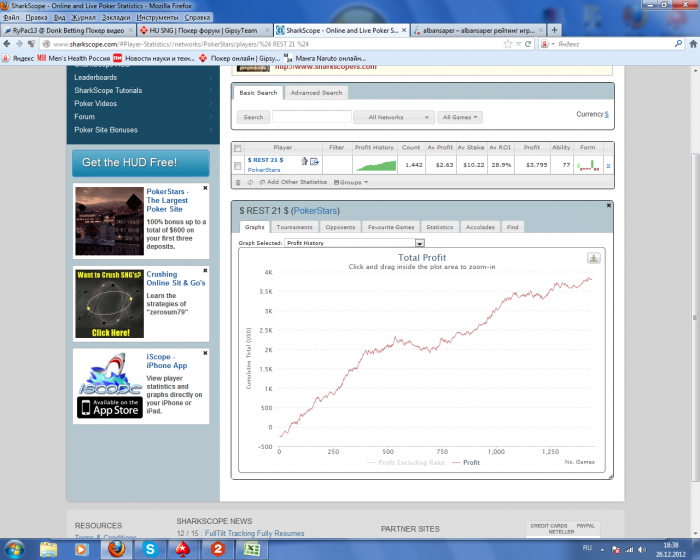Click the export tournaments icon in player row
This screenshot has width=700, height=560.
314,161
